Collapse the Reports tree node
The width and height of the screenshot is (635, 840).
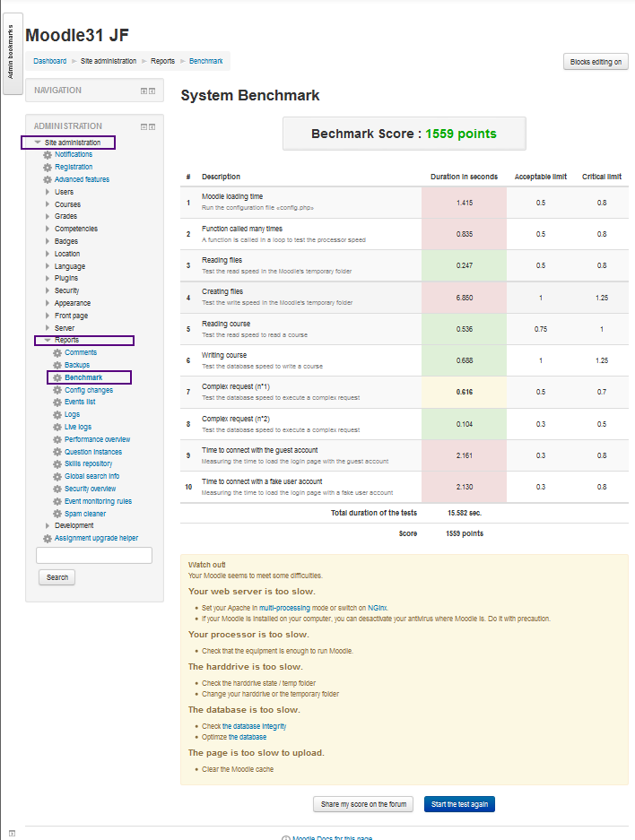tap(48, 340)
